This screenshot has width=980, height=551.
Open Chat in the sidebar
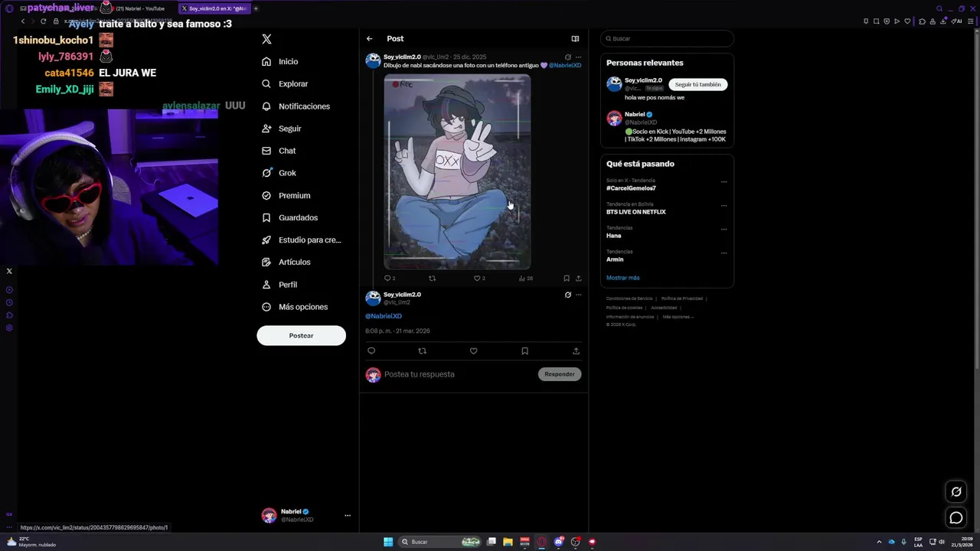pyautogui.click(x=279, y=151)
